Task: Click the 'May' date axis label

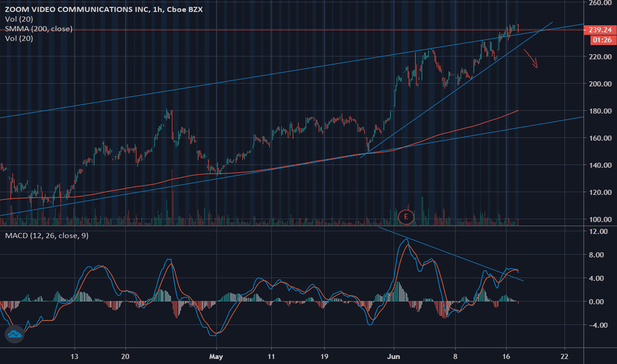Action: (216, 357)
